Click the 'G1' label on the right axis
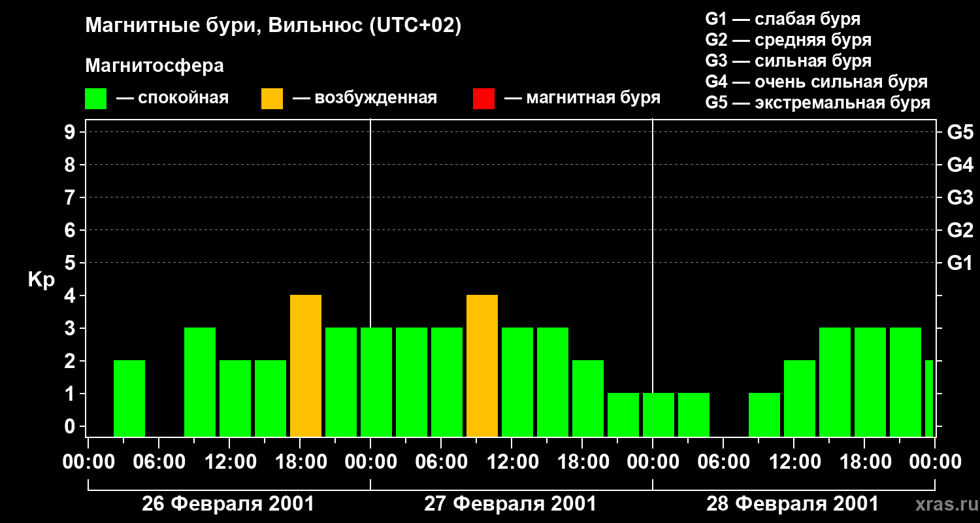This screenshot has width=980, height=523. pyautogui.click(x=960, y=263)
